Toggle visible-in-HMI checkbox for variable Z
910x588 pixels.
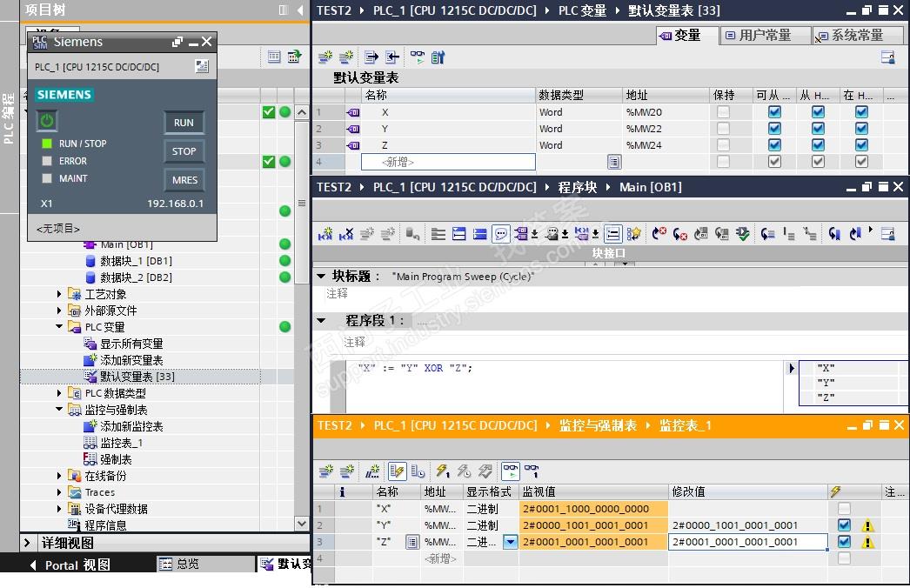click(x=861, y=145)
